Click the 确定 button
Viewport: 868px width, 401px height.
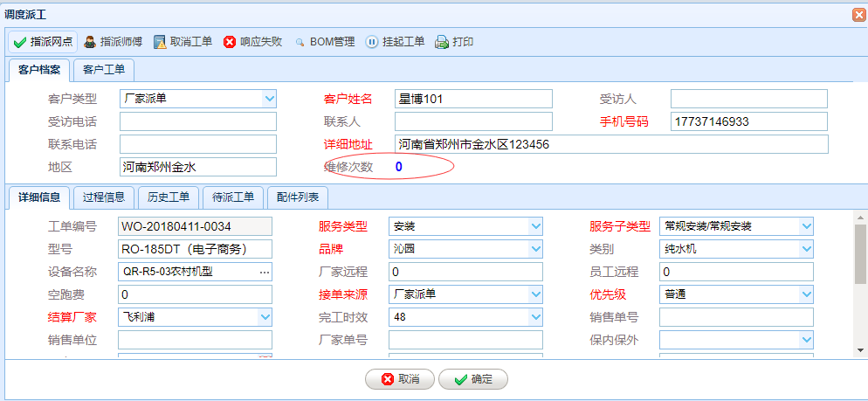pos(472,379)
